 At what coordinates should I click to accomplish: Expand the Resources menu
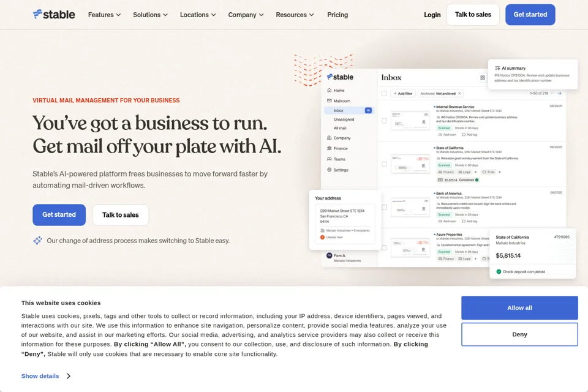(295, 15)
